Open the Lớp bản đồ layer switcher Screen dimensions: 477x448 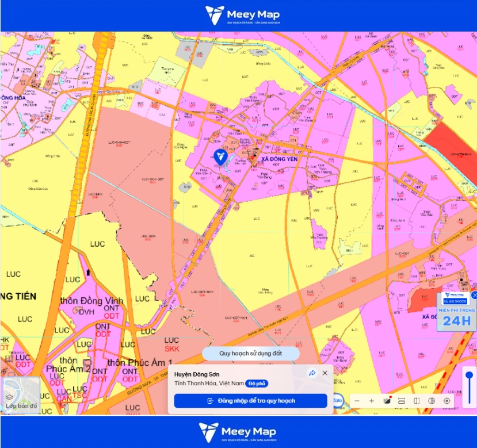(21, 395)
